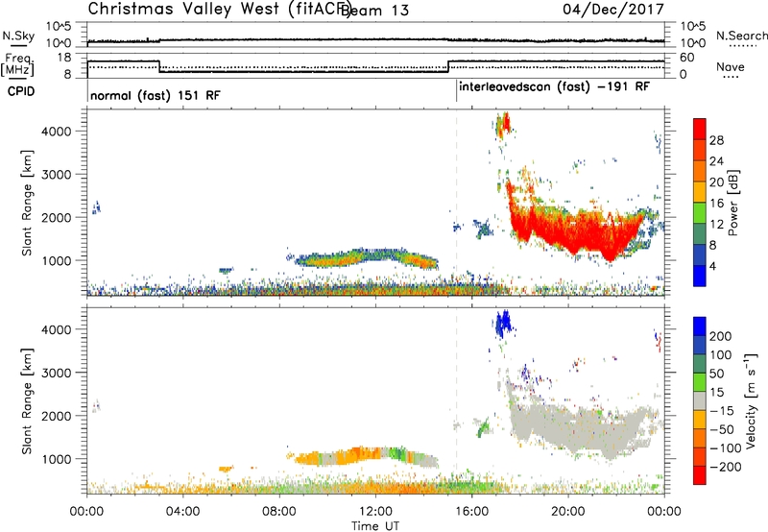This screenshot has height=532, width=768.
Task: Select the 'N.Sky' legend label
Action: (x=18, y=36)
